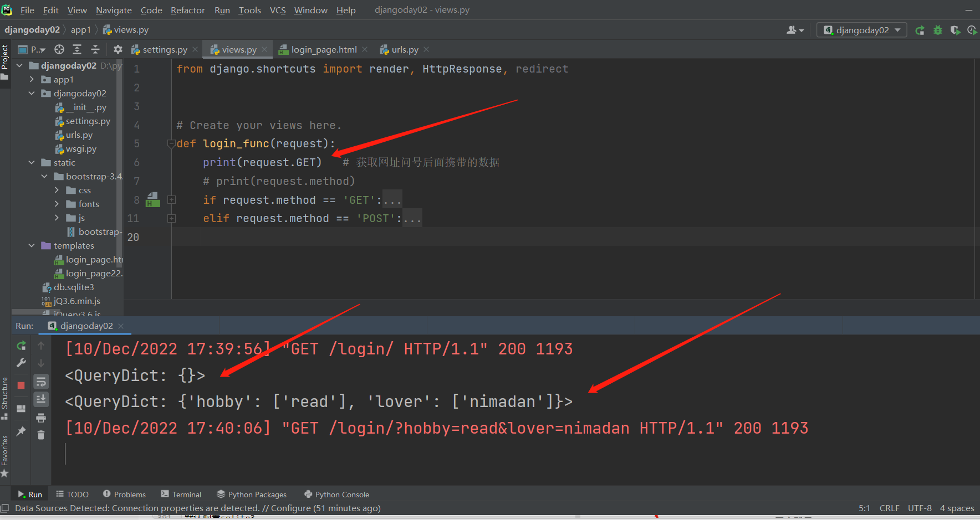
Task: Expand the css folder
Action: pyautogui.click(x=57, y=190)
